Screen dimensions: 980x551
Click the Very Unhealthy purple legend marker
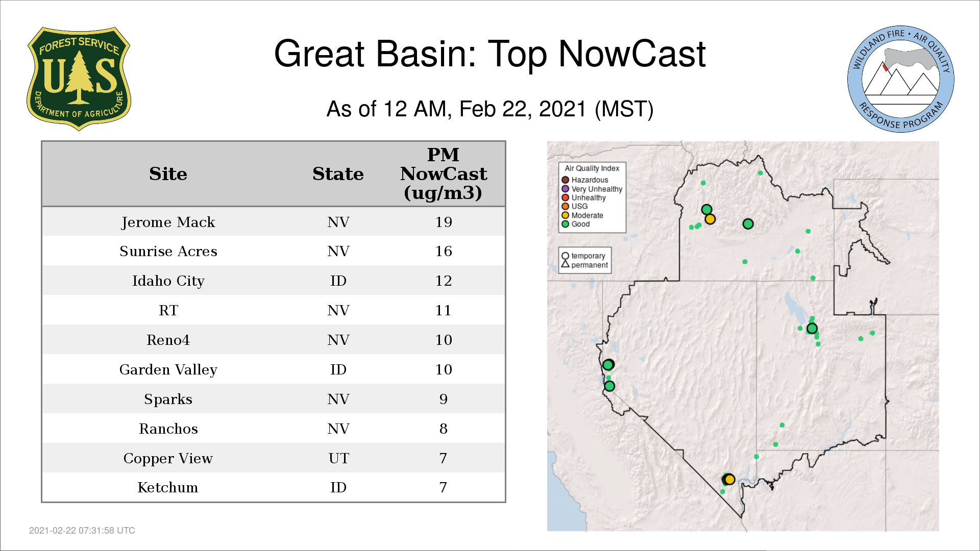click(x=565, y=189)
